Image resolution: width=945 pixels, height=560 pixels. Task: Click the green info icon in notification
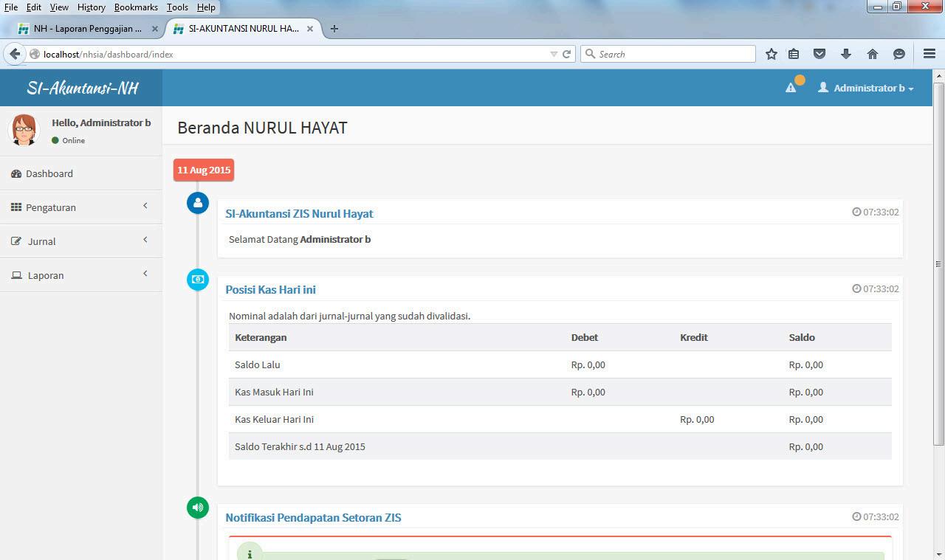(x=250, y=554)
